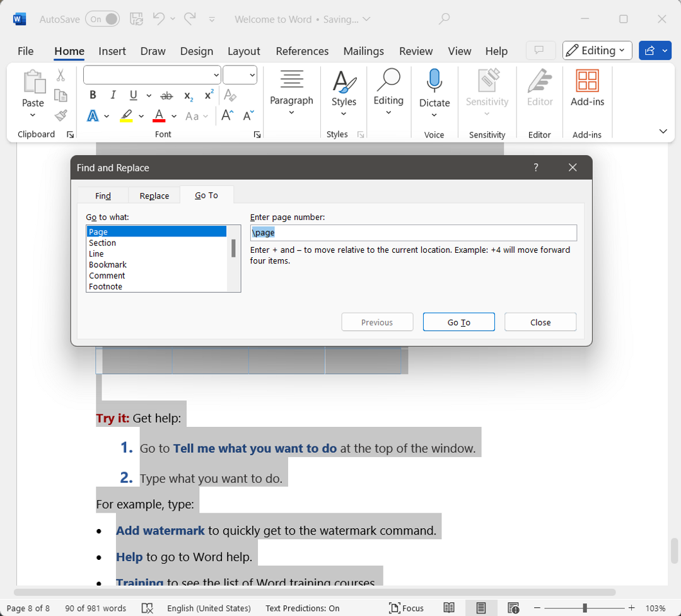Expand highlight color dropdown arrow
This screenshot has width=681, height=616.
tap(141, 117)
